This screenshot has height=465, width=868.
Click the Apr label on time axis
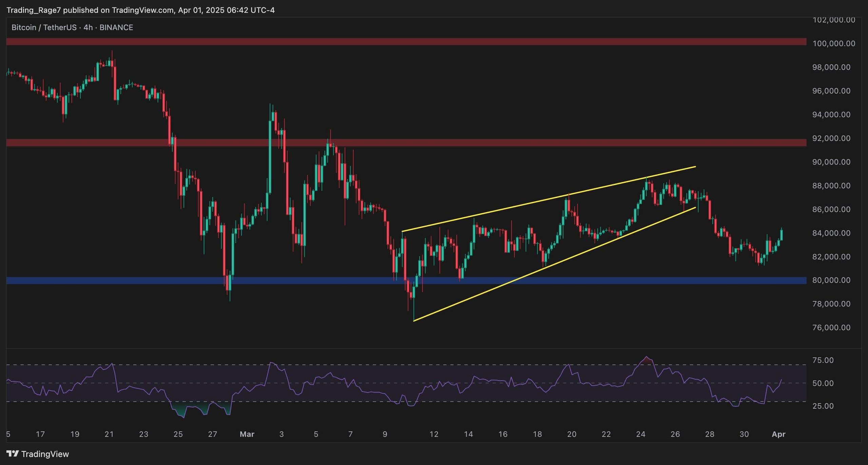coord(778,434)
